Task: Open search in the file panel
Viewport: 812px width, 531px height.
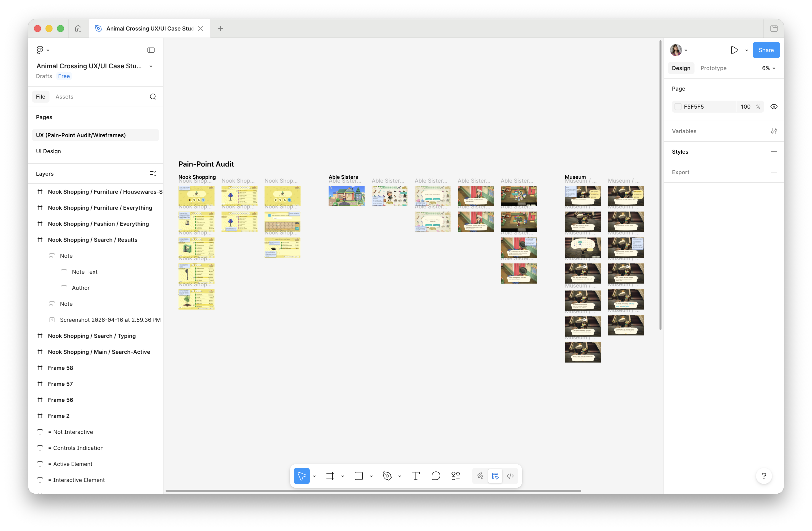Action: (x=153, y=97)
